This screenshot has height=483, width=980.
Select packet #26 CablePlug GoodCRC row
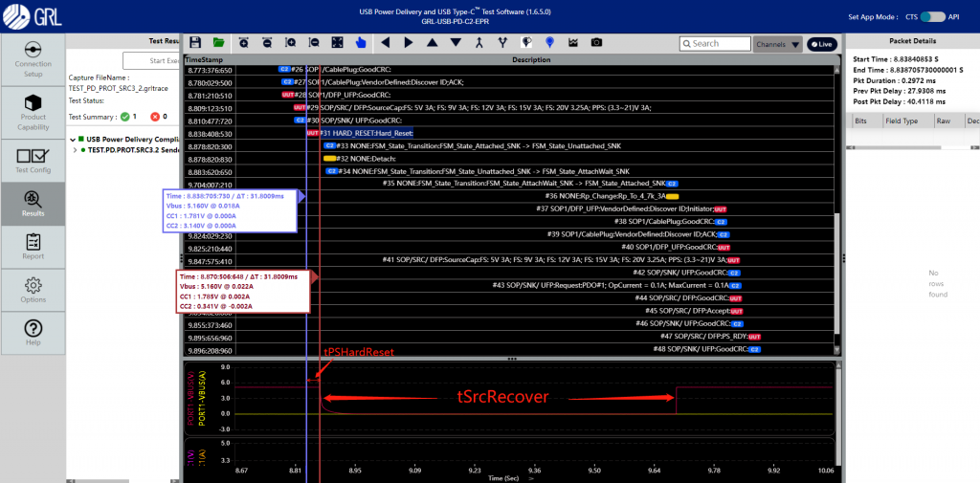(509, 70)
